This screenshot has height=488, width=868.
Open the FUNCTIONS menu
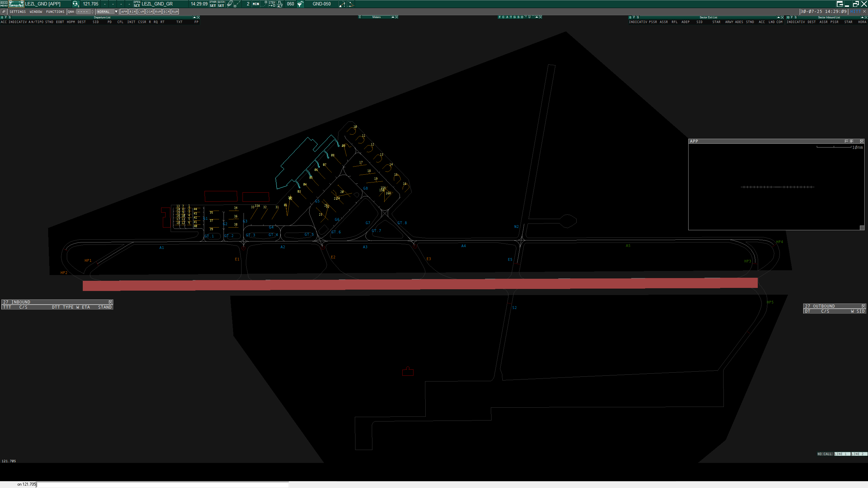pyautogui.click(x=55, y=12)
